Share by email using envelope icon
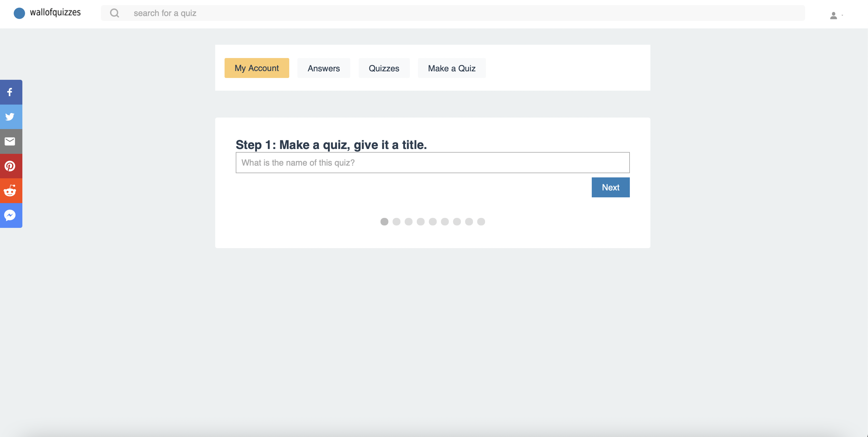The height and width of the screenshot is (437, 868). point(10,141)
